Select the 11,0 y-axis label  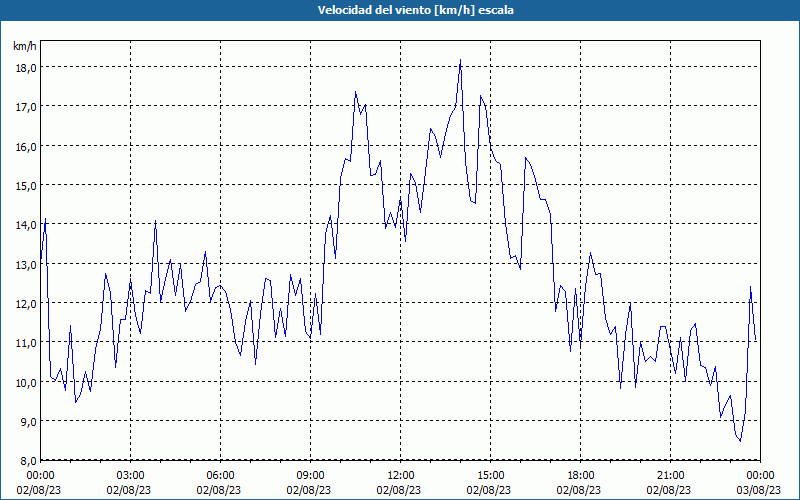click(x=26, y=343)
